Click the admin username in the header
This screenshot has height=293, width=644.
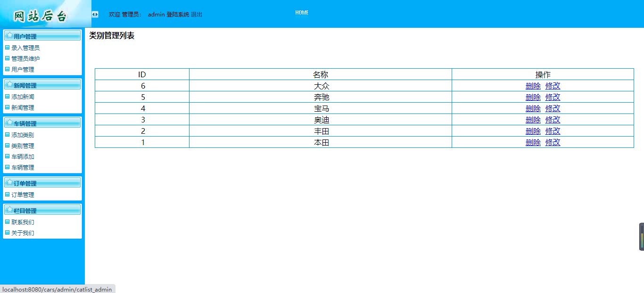(156, 15)
